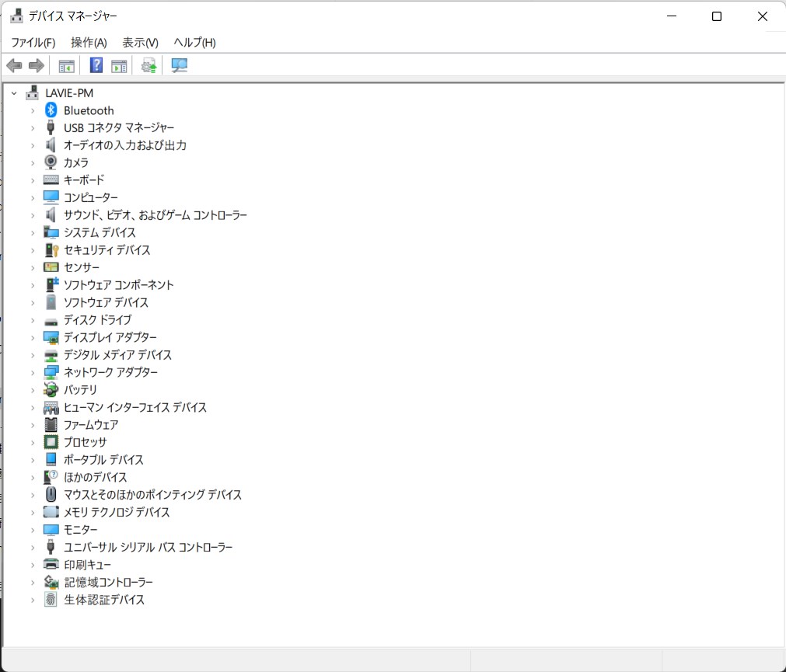The width and height of the screenshot is (786, 672).
Task: Minimize the デバイス マネージャー window
Action: (x=672, y=16)
